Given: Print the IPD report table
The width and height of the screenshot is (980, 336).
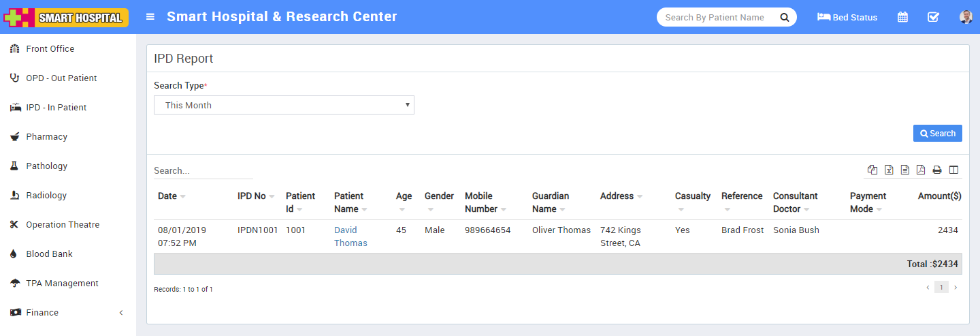Looking at the screenshot, I should click(x=937, y=170).
